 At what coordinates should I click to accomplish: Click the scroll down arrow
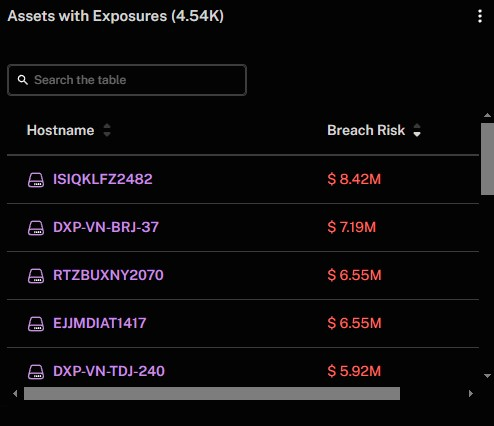(x=487, y=376)
